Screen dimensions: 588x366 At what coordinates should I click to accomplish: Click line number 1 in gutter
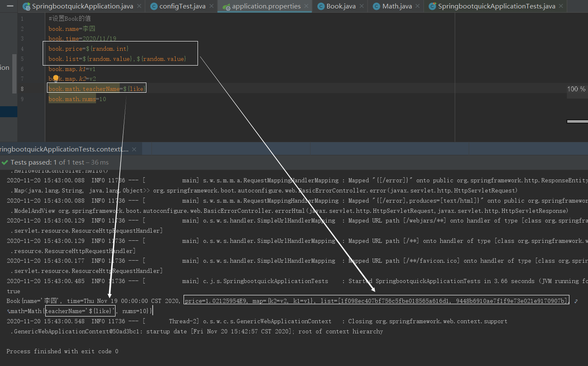[22, 19]
